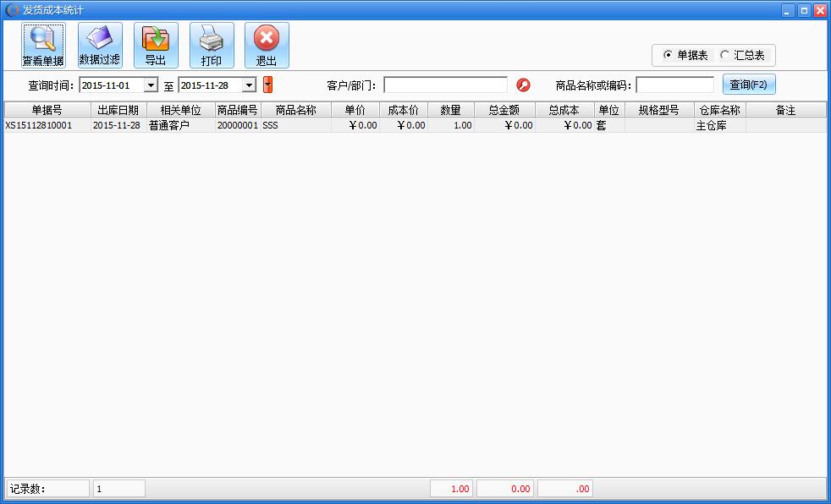The width and height of the screenshot is (831, 504).
Task: Click the 打印 print icon
Action: tap(212, 45)
